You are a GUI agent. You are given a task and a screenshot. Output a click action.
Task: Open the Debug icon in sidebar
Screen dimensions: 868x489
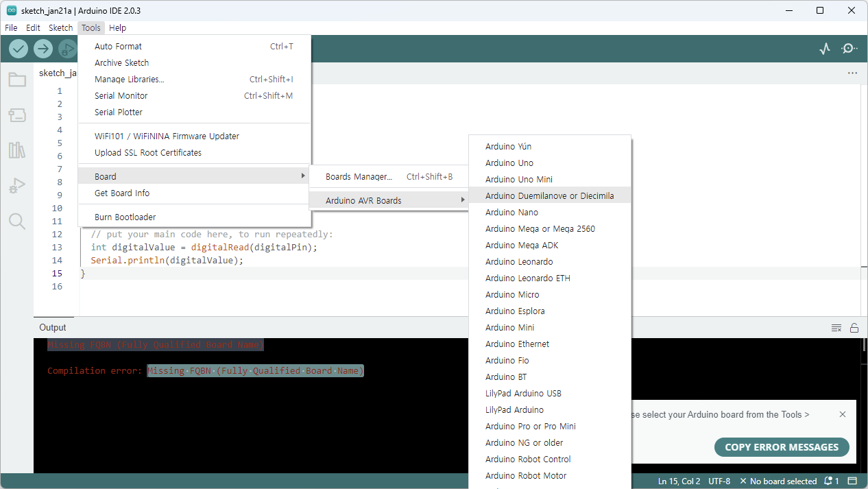(x=17, y=186)
